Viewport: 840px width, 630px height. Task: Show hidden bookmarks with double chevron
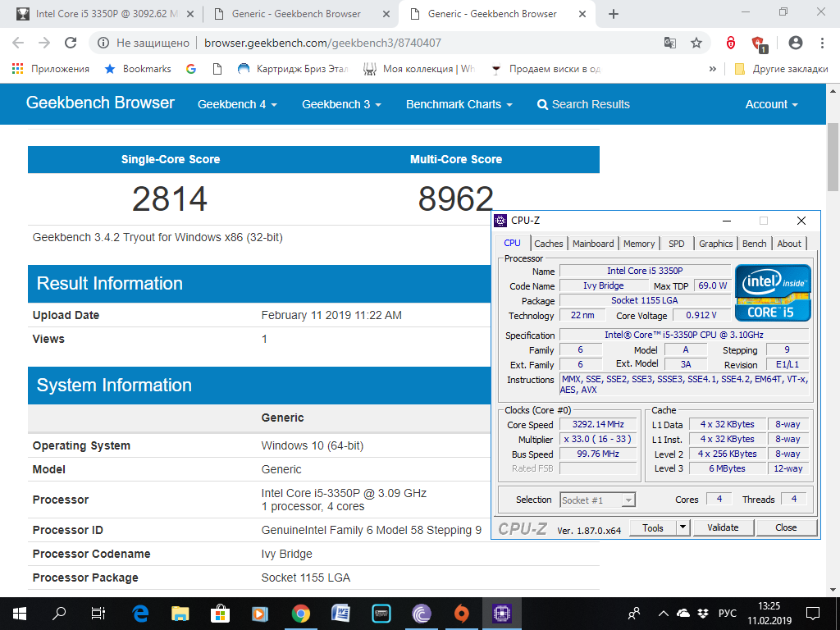pos(713,69)
